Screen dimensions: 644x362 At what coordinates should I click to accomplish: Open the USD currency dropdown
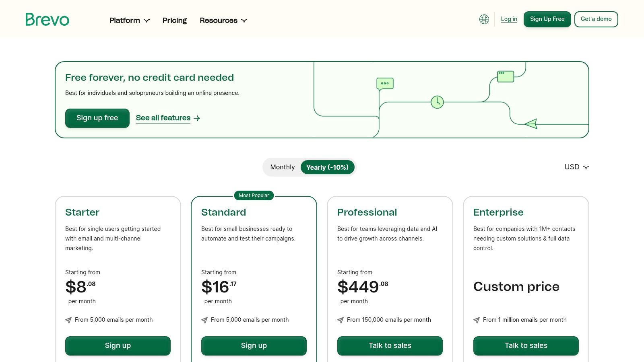[576, 167]
